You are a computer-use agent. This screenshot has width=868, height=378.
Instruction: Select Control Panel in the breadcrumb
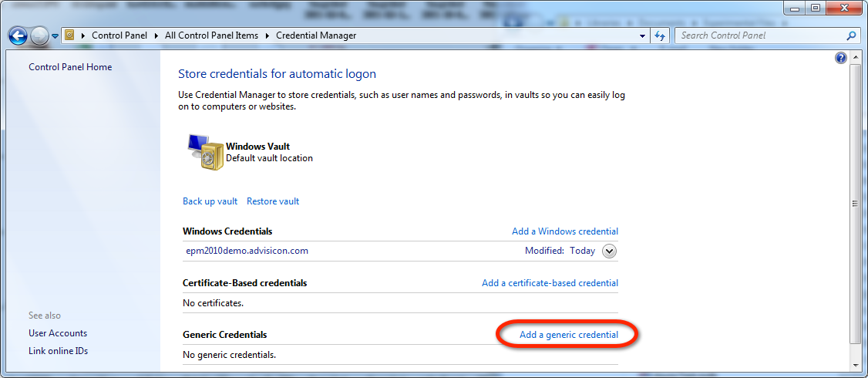coord(119,35)
